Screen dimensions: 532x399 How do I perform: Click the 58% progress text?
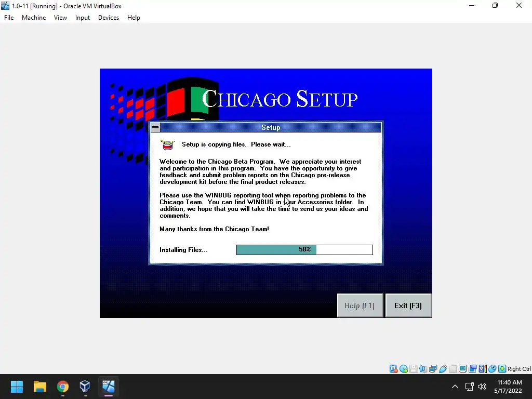tap(304, 249)
